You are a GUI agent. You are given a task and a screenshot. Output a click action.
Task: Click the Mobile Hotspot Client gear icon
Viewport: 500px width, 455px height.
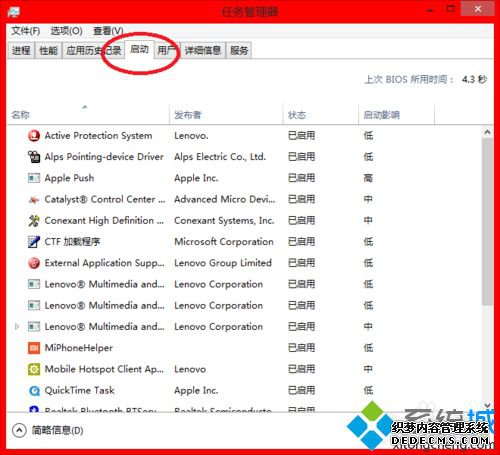coord(34,369)
